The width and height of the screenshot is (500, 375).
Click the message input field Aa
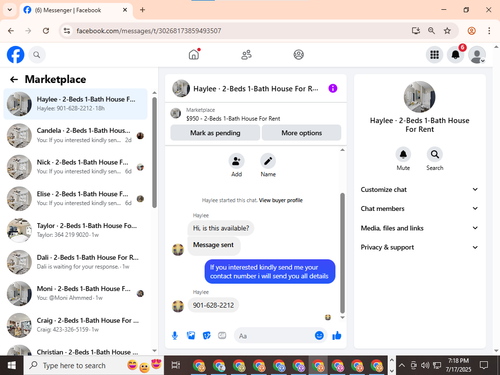tap(274, 336)
